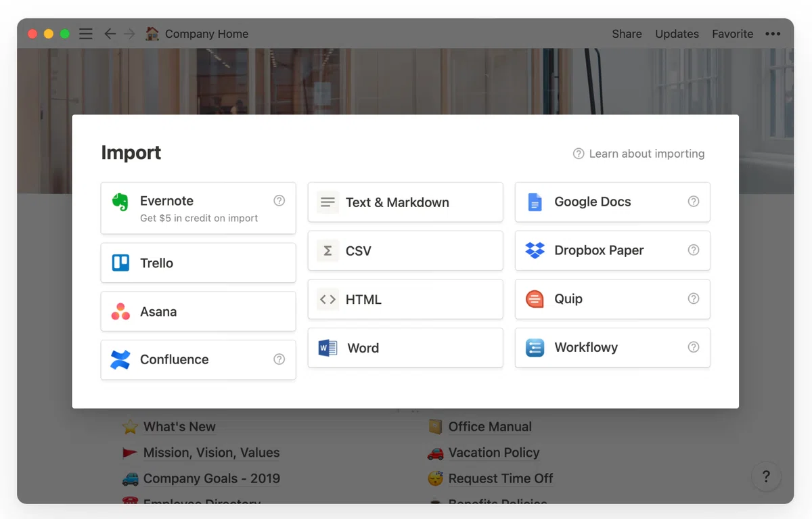Import from Confluence
This screenshot has height=519, width=812.
tap(198, 359)
